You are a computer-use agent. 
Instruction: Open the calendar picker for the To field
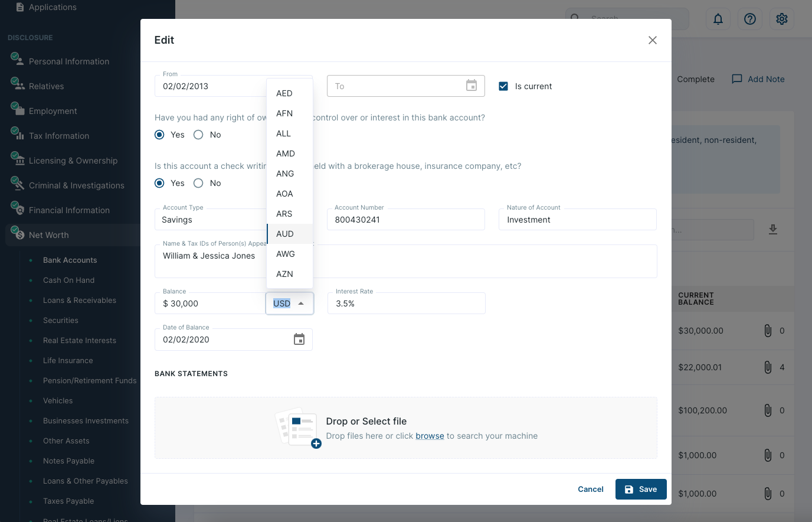point(472,86)
